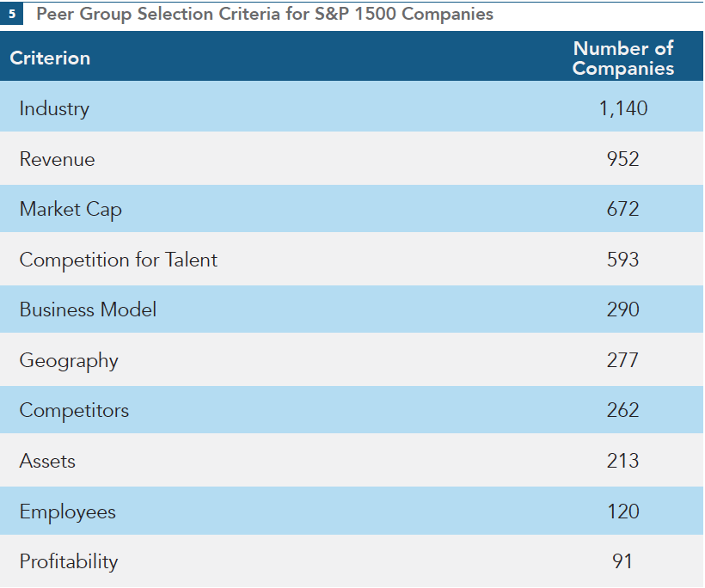Click the "Profitability" row label
Viewport: 705px width, 588px height.
pos(69,562)
